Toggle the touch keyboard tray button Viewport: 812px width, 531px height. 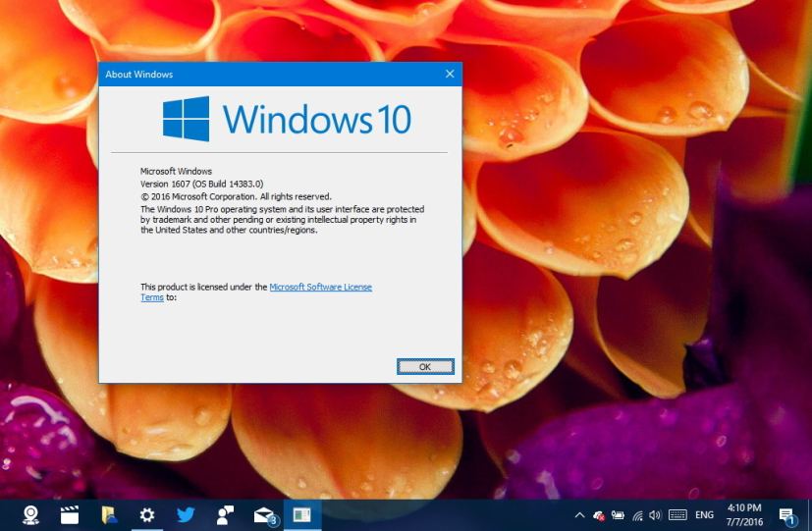pos(677,514)
